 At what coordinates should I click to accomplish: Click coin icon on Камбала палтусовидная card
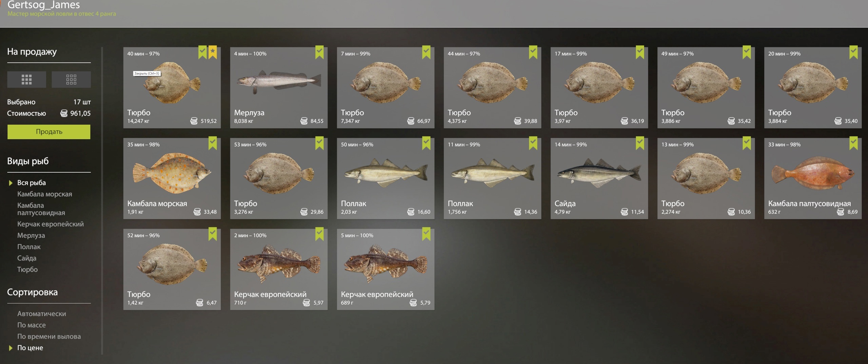[841, 212]
